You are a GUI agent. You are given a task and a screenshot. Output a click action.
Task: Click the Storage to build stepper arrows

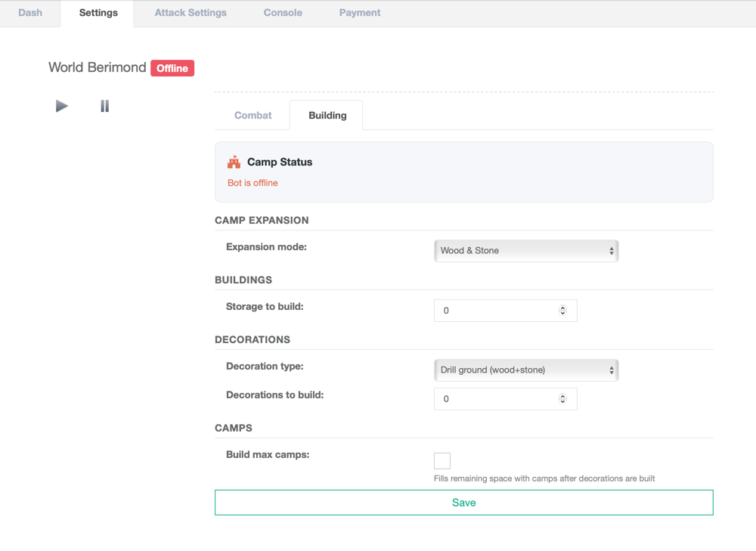coord(562,311)
